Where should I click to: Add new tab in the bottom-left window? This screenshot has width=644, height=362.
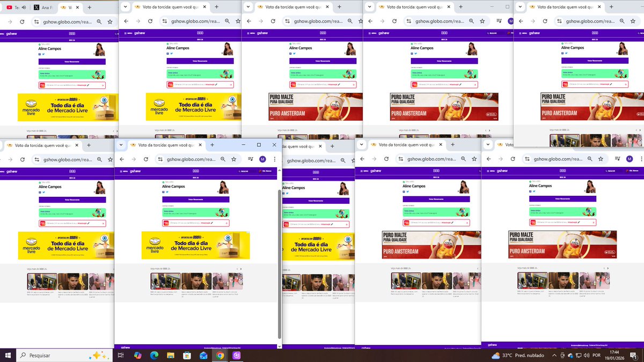coord(89,145)
